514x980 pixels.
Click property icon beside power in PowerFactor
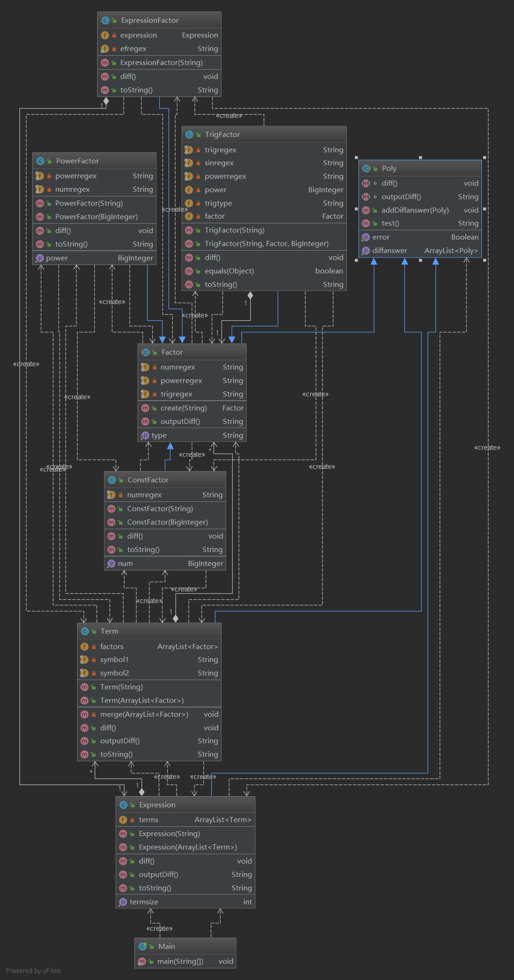pyautogui.click(x=39, y=258)
